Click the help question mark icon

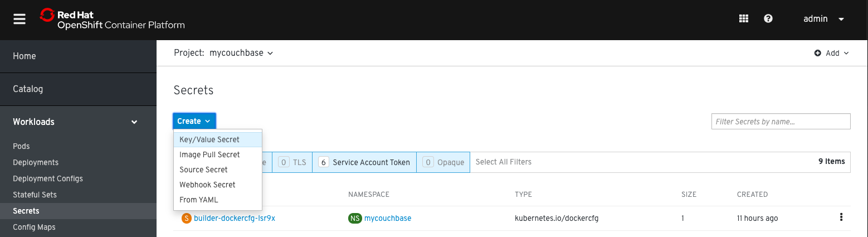coord(768,19)
